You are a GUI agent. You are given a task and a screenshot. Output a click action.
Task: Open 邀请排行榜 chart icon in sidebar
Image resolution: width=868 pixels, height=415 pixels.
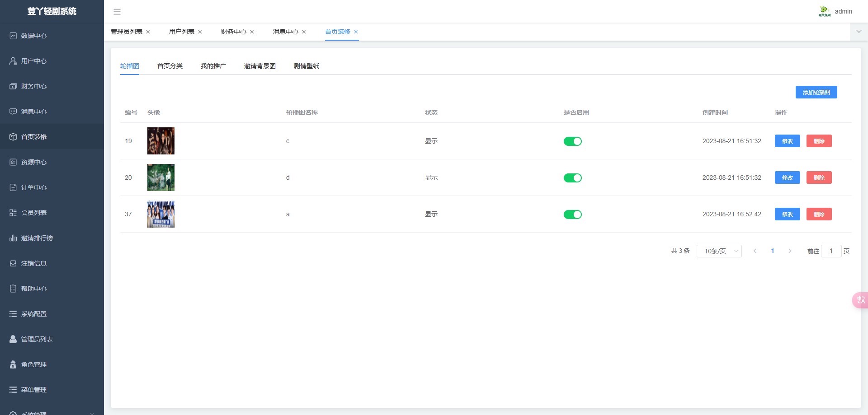13,238
